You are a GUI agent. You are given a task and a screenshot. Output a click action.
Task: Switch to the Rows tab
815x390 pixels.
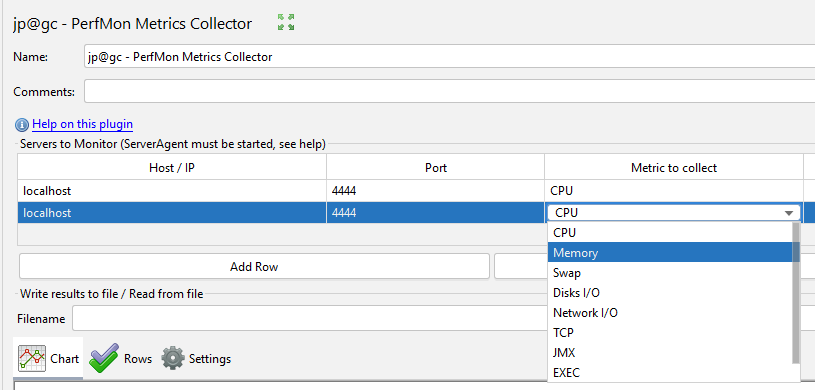pyautogui.click(x=121, y=358)
